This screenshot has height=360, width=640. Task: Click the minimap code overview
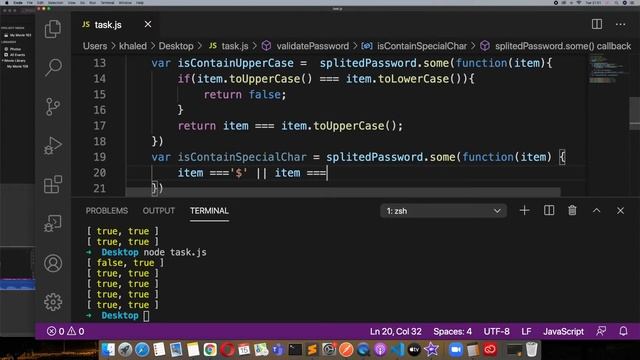point(608,69)
